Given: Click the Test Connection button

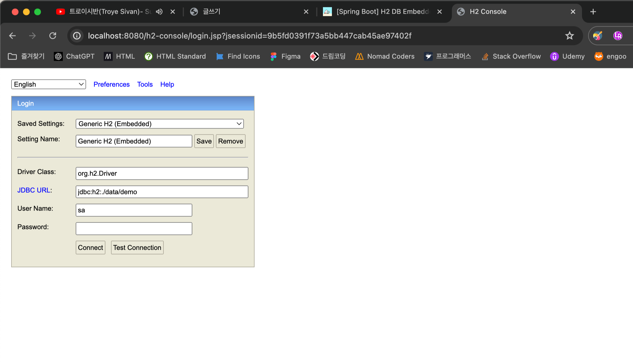Looking at the screenshot, I should tap(137, 248).
